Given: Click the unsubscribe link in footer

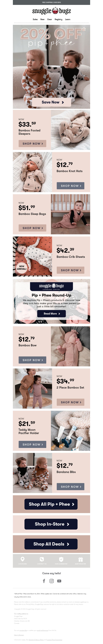Looking at the screenshot, I should click(23, 630).
